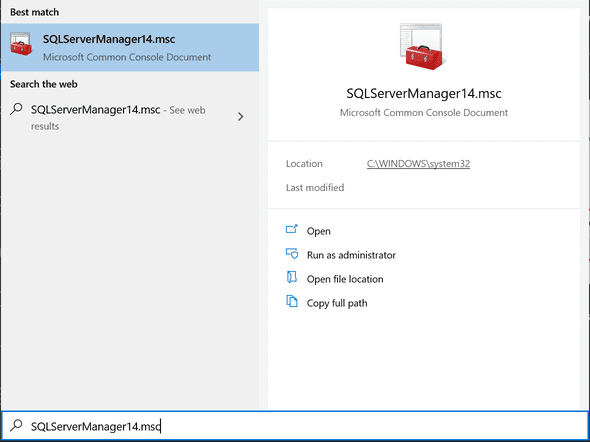Click the large toolbox icon in preview pane
This screenshot has width=590, height=442.
pos(423,47)
